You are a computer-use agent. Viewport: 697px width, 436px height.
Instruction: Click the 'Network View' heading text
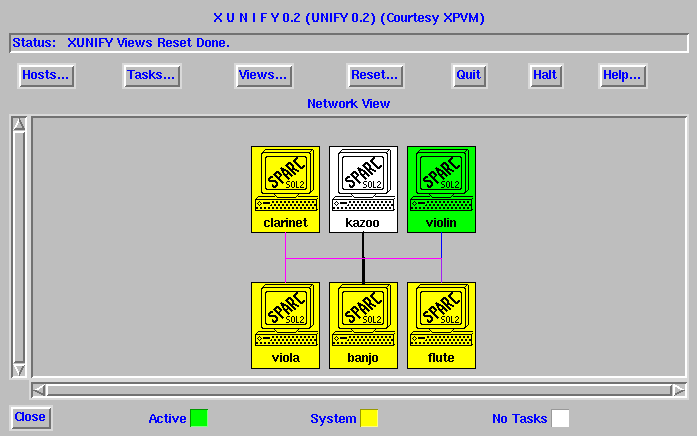[349, 104]
